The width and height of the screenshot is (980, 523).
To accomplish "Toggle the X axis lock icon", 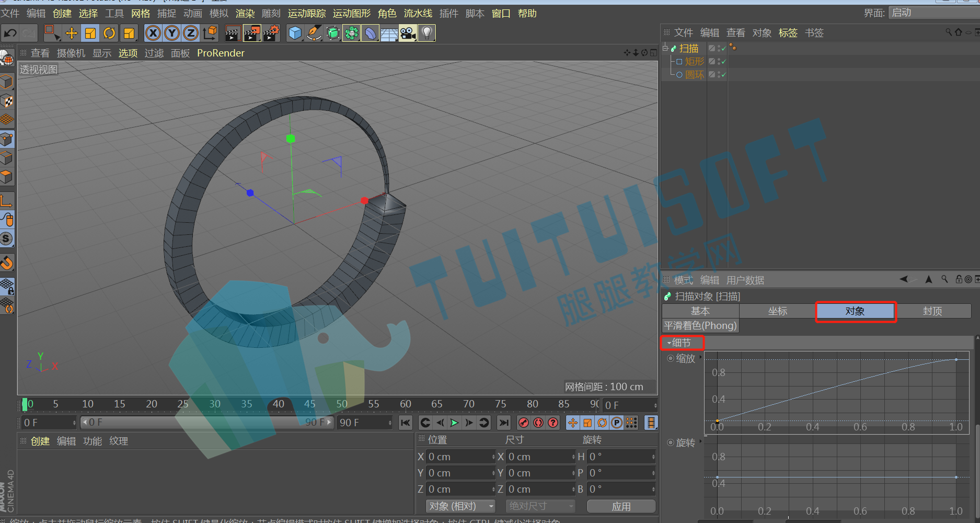I will tap(153, 33).
